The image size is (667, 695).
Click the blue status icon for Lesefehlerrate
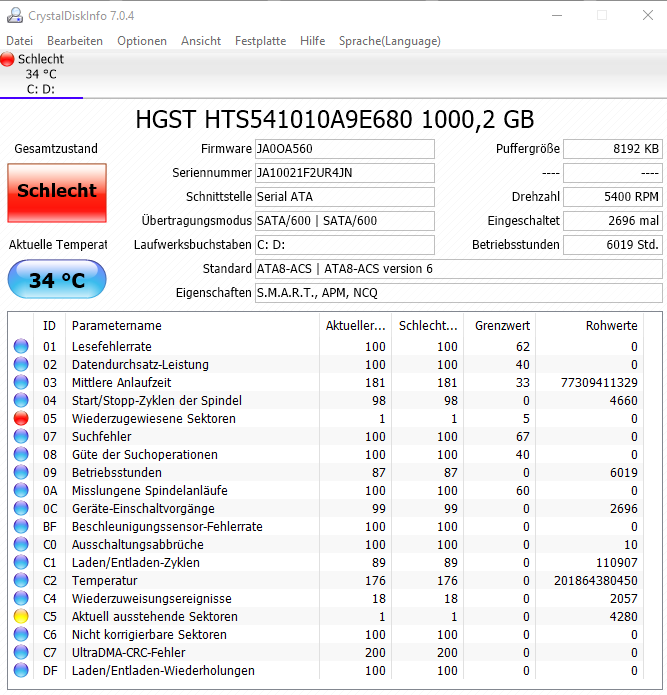21,346
